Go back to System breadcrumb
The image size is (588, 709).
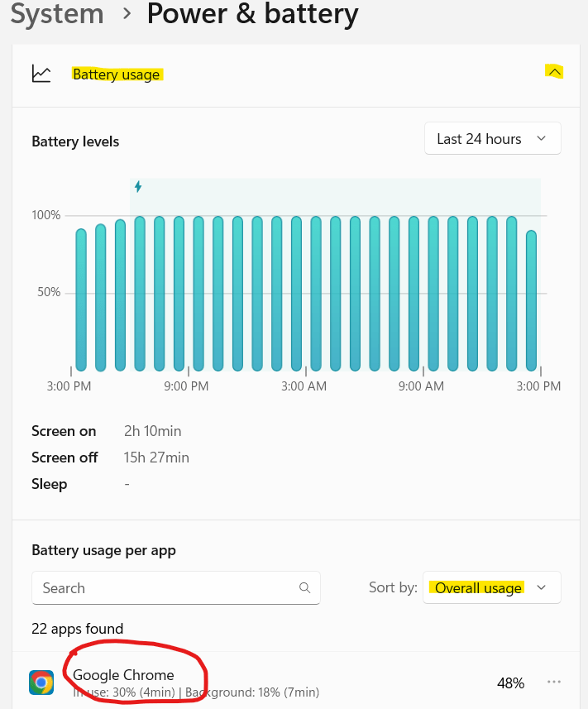57,14
